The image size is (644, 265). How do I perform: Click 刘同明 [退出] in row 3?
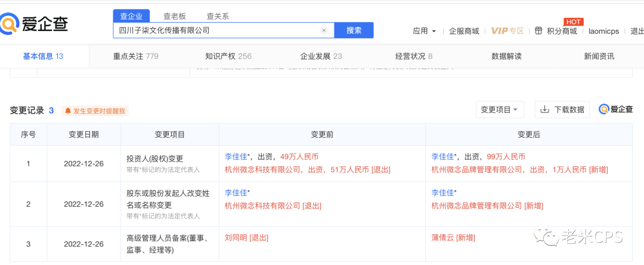(246, 238)
